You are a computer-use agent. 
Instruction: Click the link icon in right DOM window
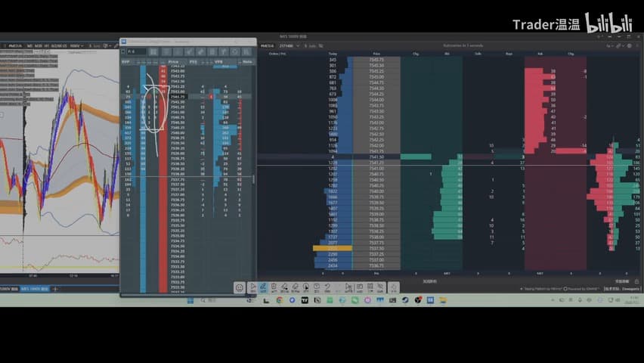tap(619, 45)
